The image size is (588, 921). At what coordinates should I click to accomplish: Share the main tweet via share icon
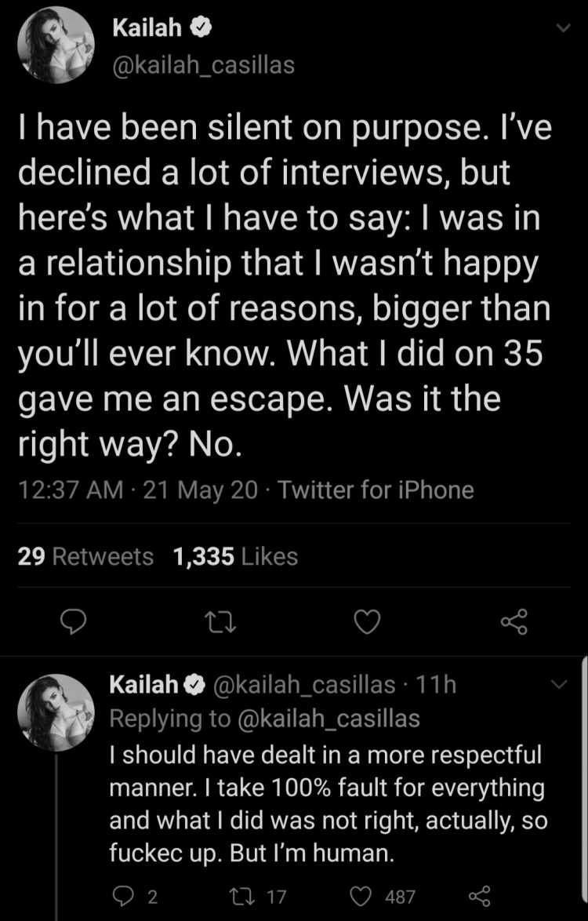tap(514, 622)
